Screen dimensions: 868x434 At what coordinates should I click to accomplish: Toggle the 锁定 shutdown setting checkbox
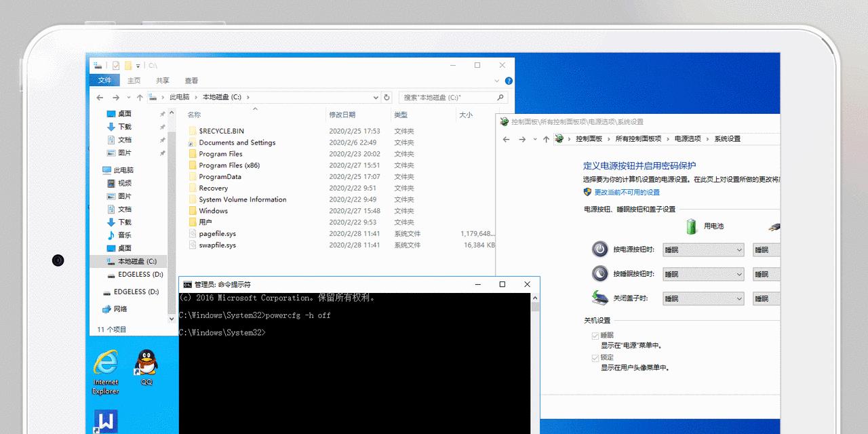click(x=595, y=358)
